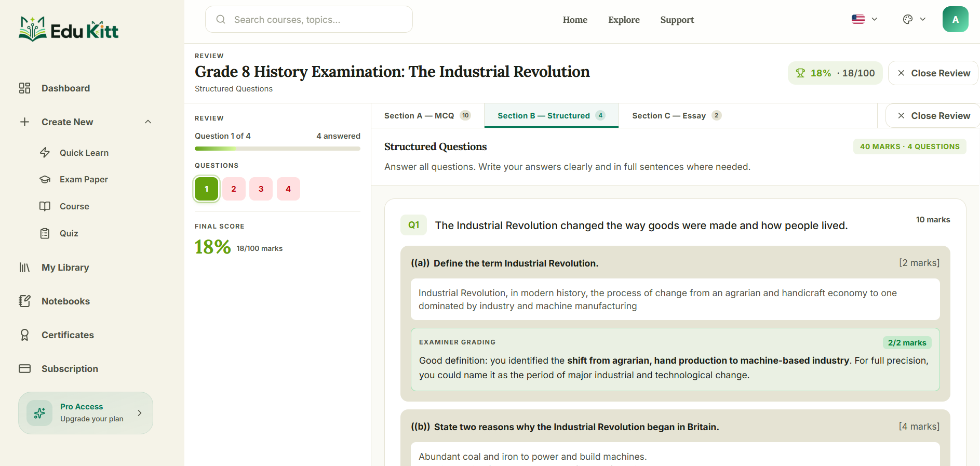Image resolution: width=980 pixels, height=466 pixels.
Task: Open Section C — Essay tab
Action: (x=677, y=116)
